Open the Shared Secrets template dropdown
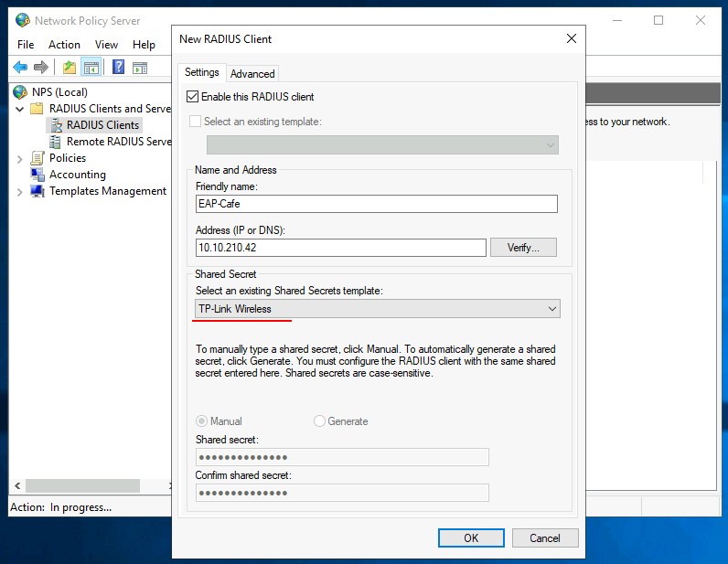The height and width of the screenshot is (564, 728). [377, 309]
